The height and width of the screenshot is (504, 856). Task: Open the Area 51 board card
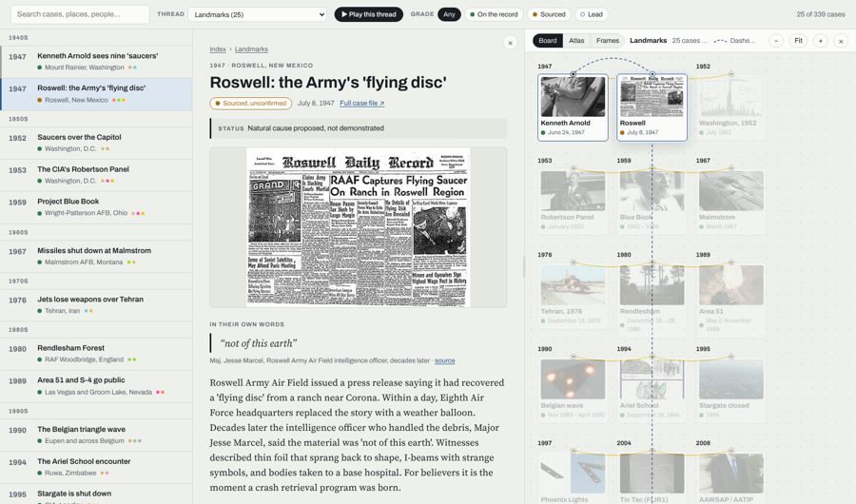[731, 299]
